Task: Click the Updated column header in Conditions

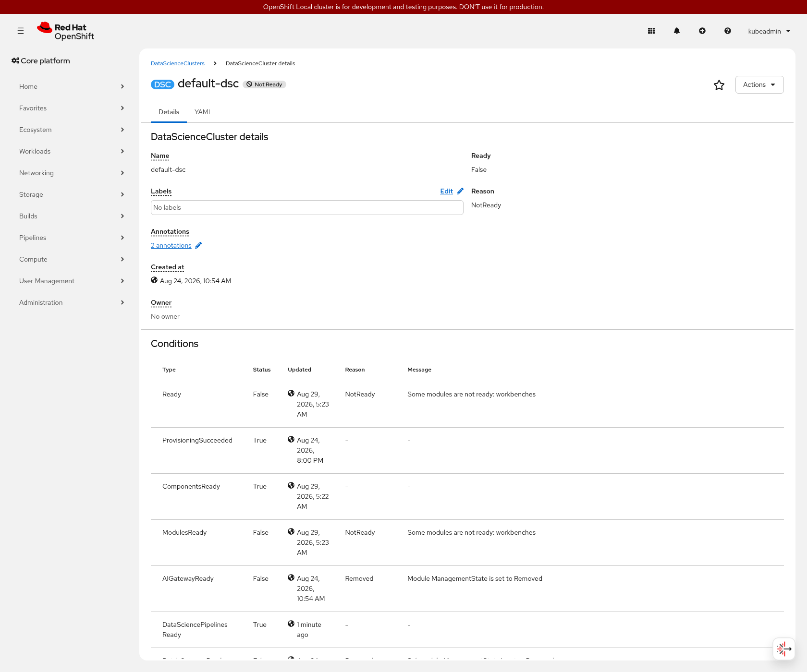Action: 299,370
